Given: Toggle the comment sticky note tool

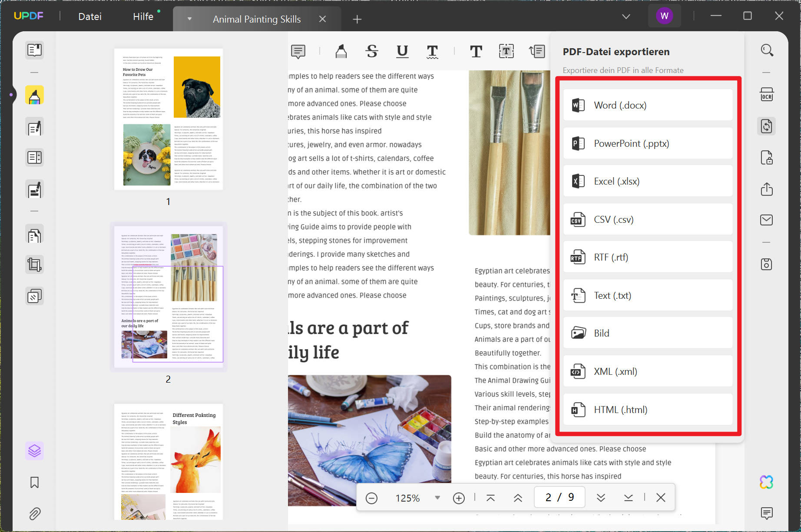Looking at the screenshot, I should tap(298, 51).
